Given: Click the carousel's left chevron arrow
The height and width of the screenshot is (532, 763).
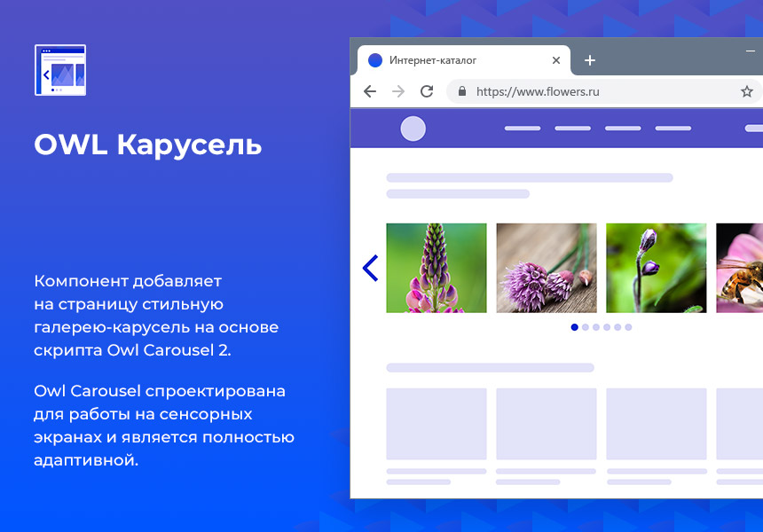Looking at the screenshot, I should (370, 268).
